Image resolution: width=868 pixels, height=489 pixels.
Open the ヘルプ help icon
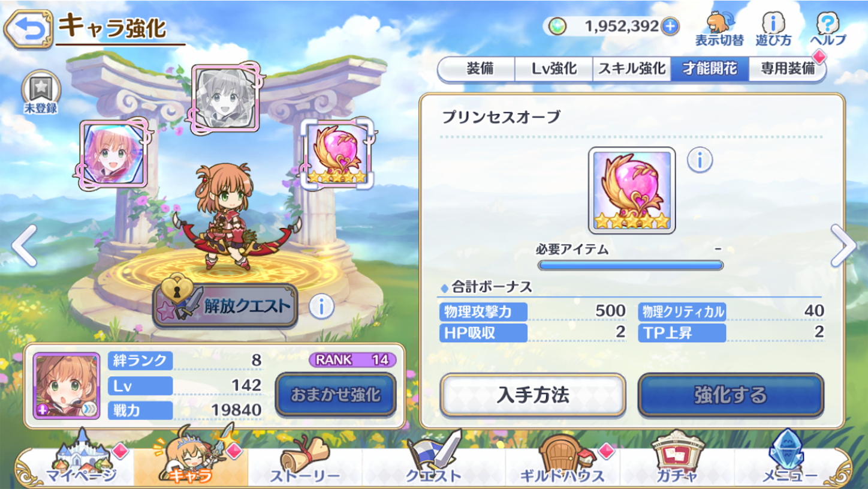pos(828,29)
